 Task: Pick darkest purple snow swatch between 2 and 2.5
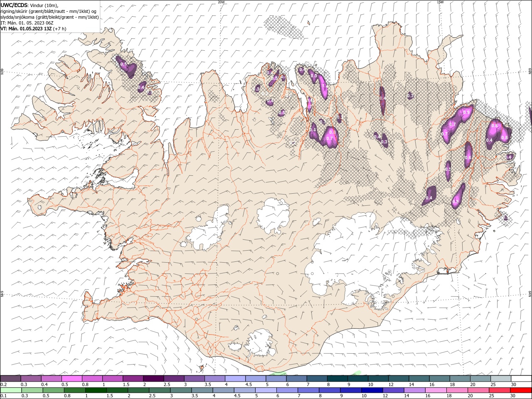click(x=153, y=378)
